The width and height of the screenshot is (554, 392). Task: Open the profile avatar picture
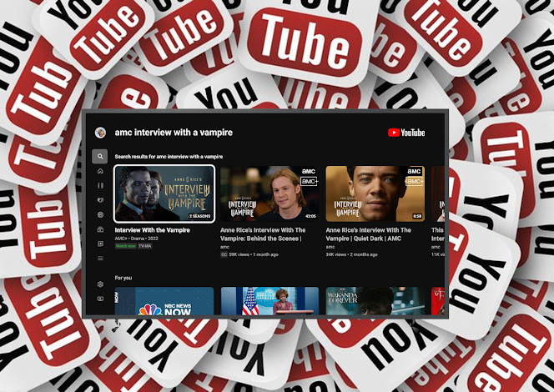[x=100, y=133]
